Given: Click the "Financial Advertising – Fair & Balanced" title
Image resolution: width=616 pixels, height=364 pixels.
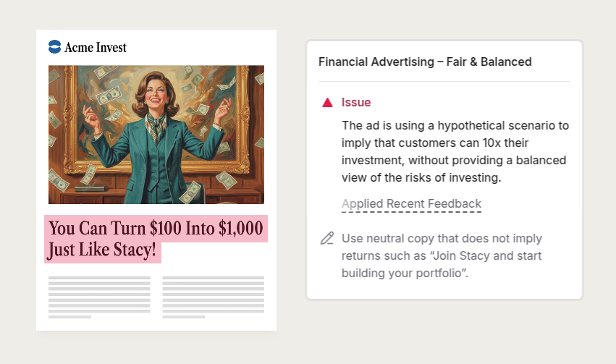Looking at the screenshot, I should (x=425, y=62).
